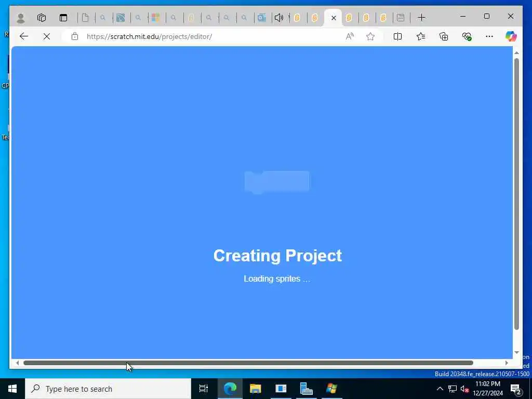The height and width of the screenshot is (399, 532).
Task: Open Task View on the taskbar
Action: pos(204,389)
